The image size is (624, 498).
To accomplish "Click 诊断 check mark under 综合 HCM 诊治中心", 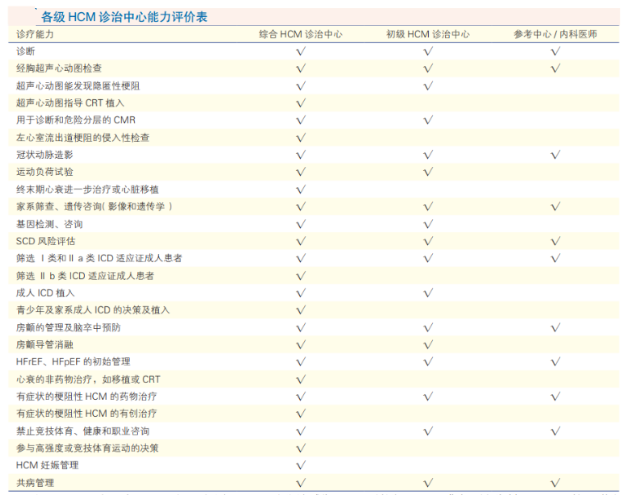I will point(301,51).
